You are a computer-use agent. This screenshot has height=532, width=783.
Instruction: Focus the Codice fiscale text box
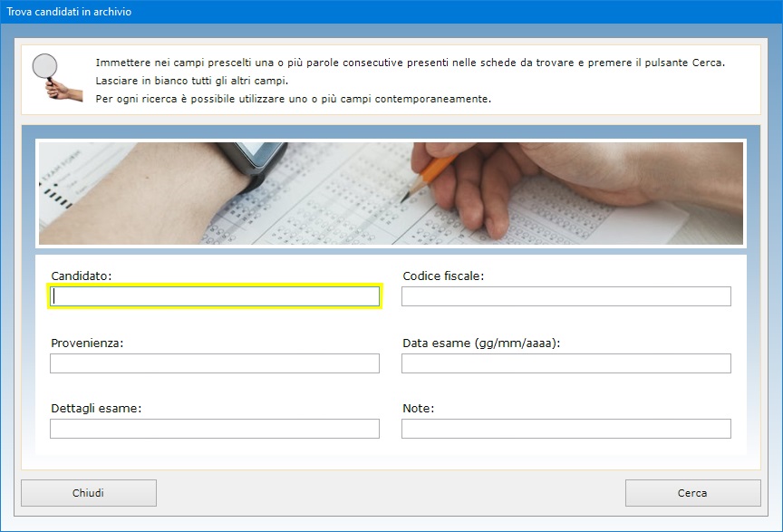coord(566,296)
